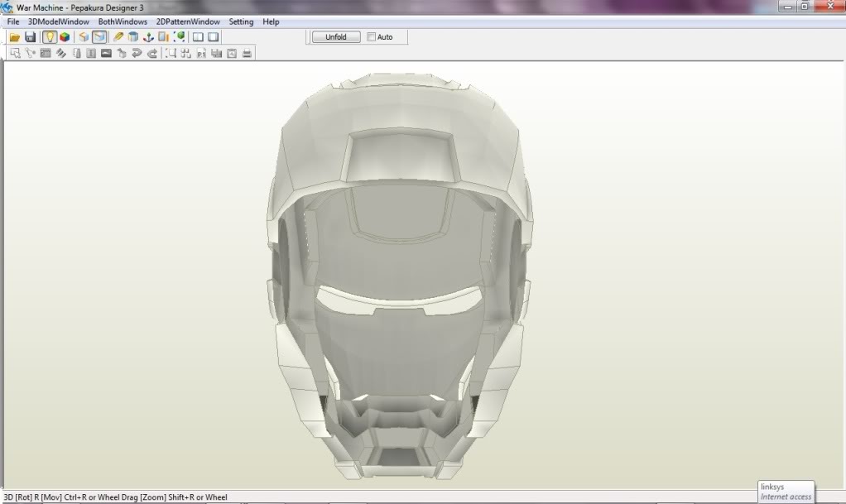846x504 pixels.
Task: Click the rectangle select parts icon
Action: (171, 53)
